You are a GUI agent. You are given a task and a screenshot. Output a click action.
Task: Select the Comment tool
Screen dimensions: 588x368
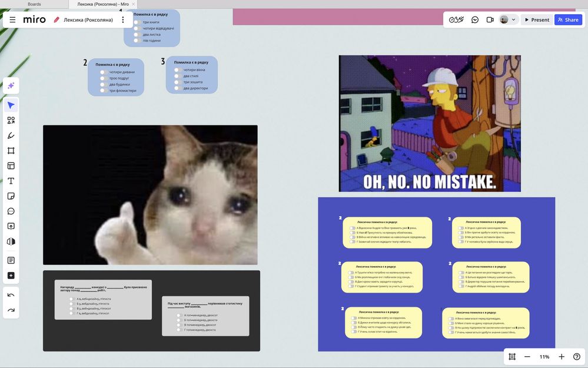[x=11, y=211]
